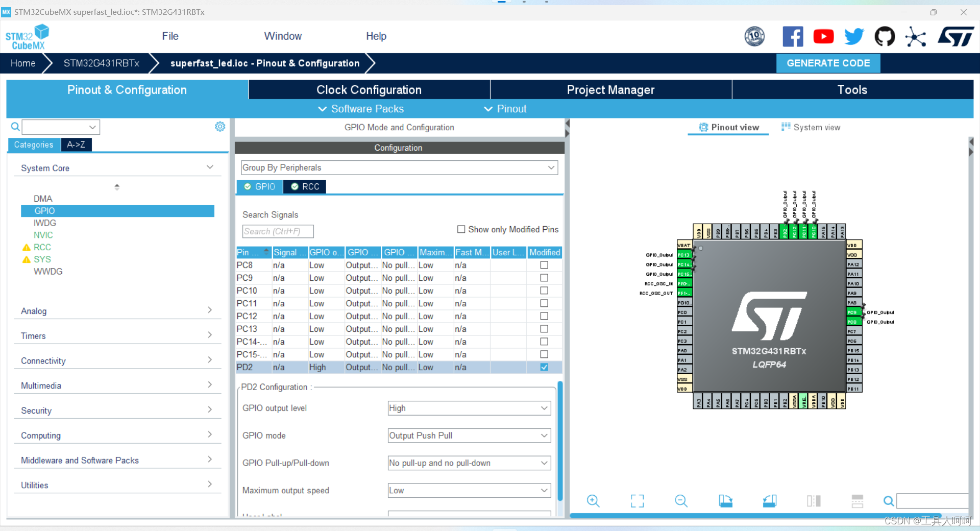Switch to System view

[x=811, y=127]
